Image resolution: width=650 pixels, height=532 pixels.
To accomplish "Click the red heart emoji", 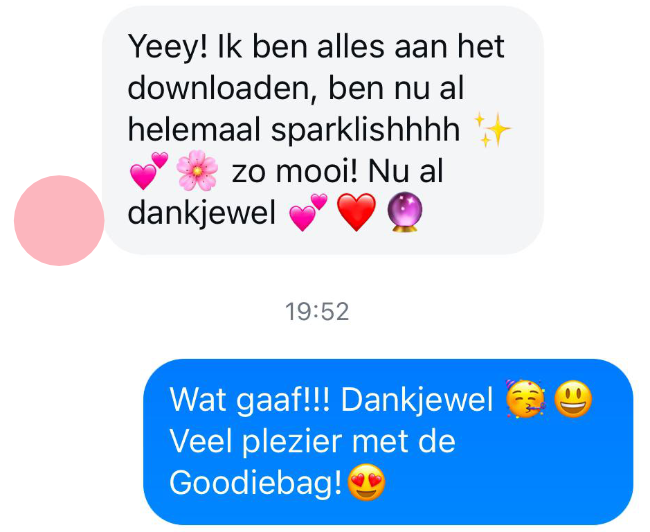I will pos(356,212).
